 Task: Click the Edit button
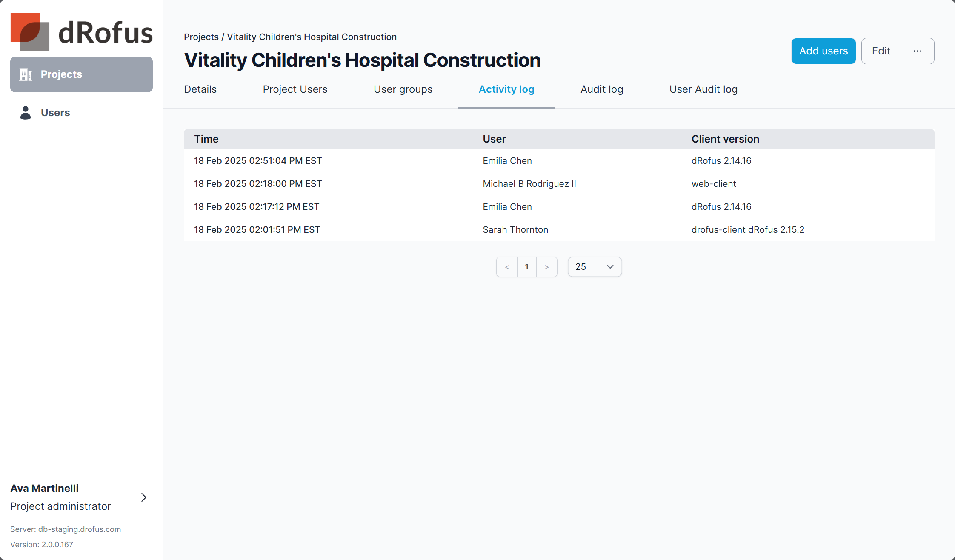coord(881,51)
